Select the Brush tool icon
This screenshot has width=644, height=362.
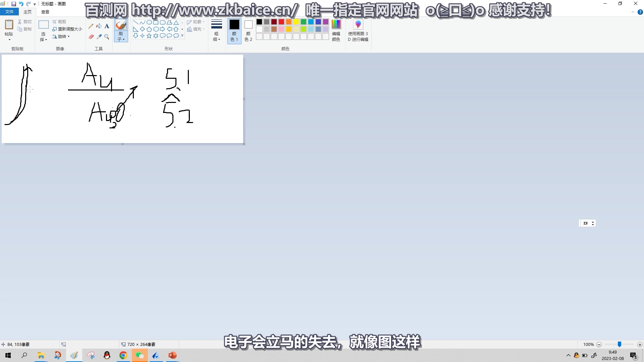click(121, 25)
